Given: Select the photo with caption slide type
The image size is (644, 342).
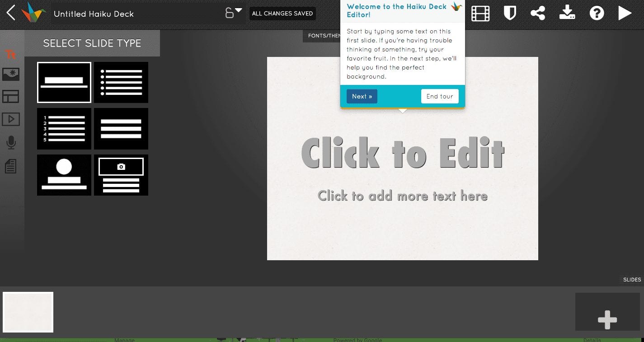Looking at the screenshot, I should click(121, 175).
